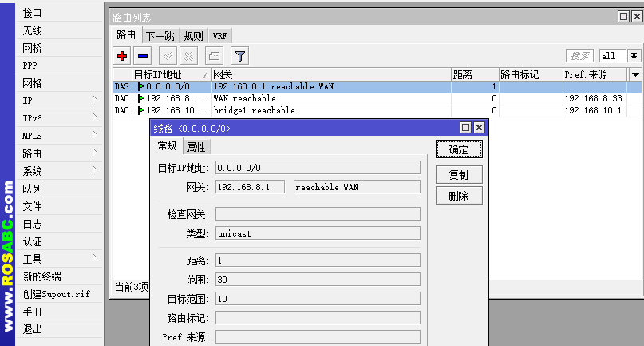Click the 目标IP地址 field 0.0.0.0/0
The height and width of the screenshot is (346, 644).
[318, 168]
